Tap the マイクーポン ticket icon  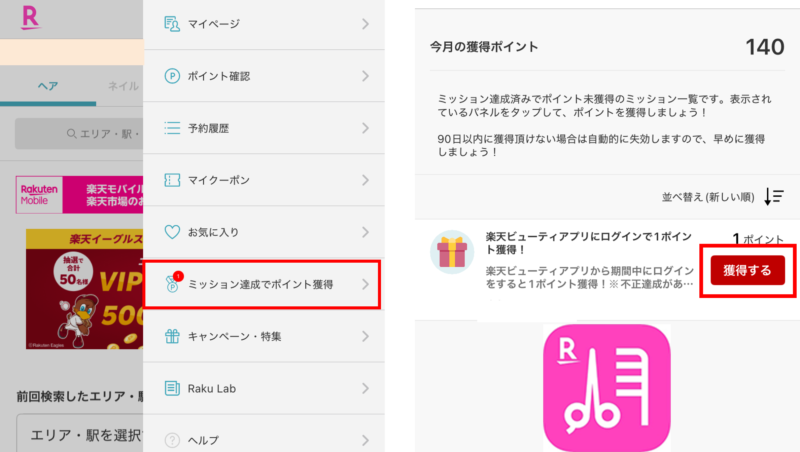[x=172, y=180]
